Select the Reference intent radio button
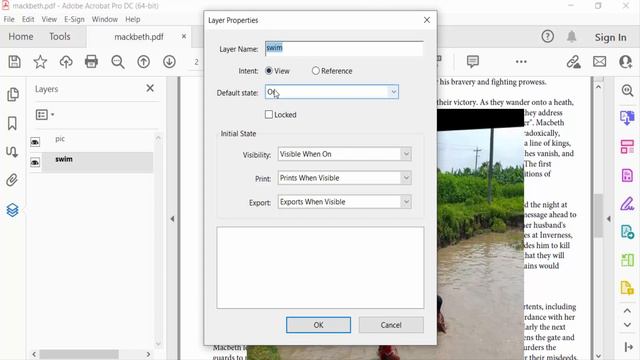The height and width of the screenshot is (360, 640). tap(316, 71)
